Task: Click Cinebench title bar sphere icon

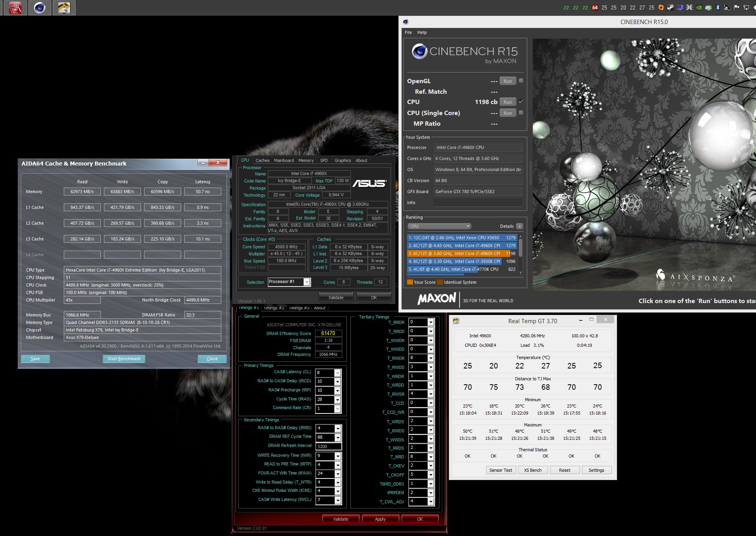Action: click(406, 22)
